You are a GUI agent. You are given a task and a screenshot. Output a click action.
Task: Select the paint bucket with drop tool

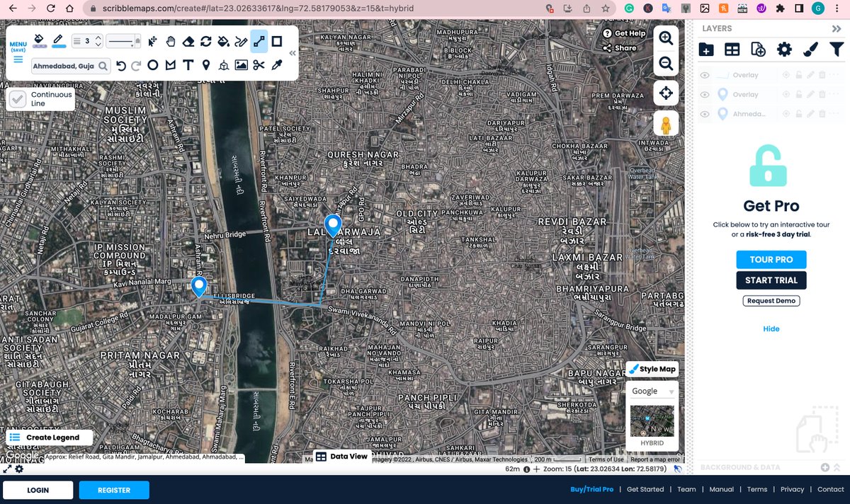pyautogui.click(x=224, y=41)
